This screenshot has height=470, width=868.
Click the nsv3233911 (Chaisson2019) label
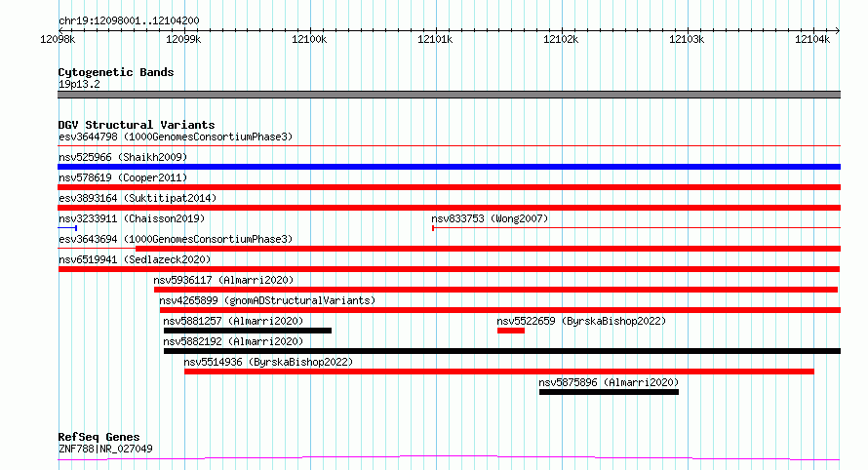click(132, 218)
